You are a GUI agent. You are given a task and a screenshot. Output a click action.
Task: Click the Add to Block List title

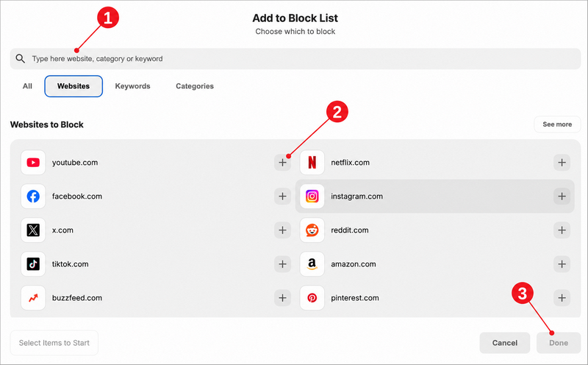pyautogui.click(x=295, y=18)
